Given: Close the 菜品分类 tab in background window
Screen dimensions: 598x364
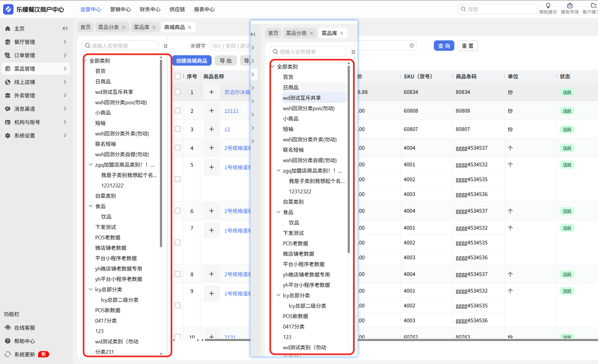Looking at the screenshot, I should (x=124, y=27).
